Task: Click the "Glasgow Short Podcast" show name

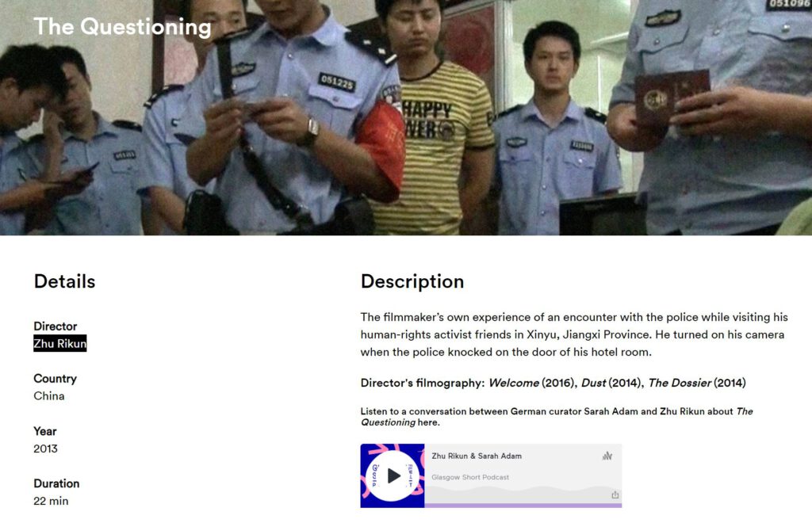Action: pyautogui.click(x=470, y=477)
